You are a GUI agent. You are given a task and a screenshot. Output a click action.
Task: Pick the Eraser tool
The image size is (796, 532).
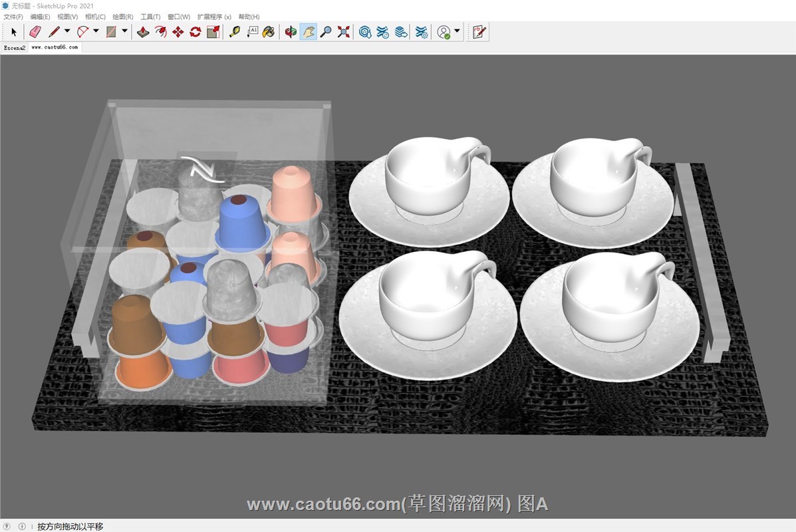35,32
